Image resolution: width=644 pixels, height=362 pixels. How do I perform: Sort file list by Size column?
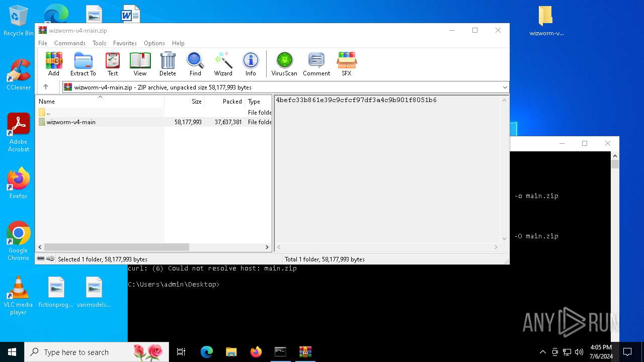point(184,101)
